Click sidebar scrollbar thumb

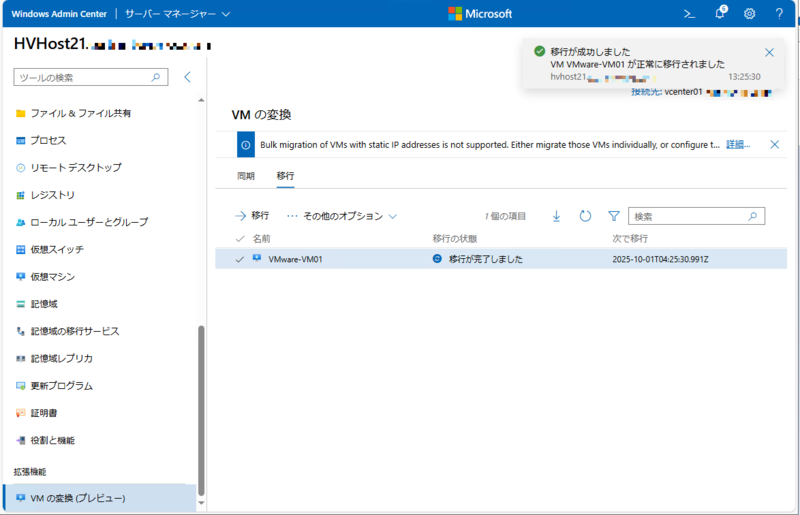coord(201,410)
